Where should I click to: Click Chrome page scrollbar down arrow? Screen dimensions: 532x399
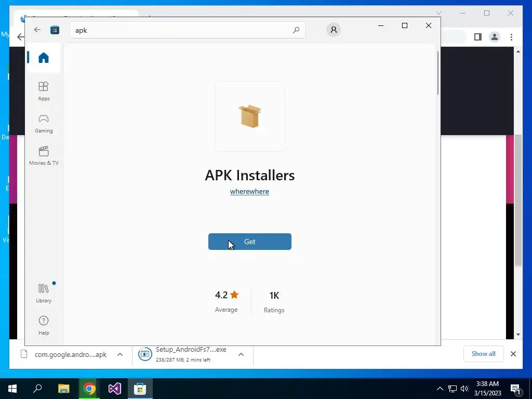click(x=518, y=335)
